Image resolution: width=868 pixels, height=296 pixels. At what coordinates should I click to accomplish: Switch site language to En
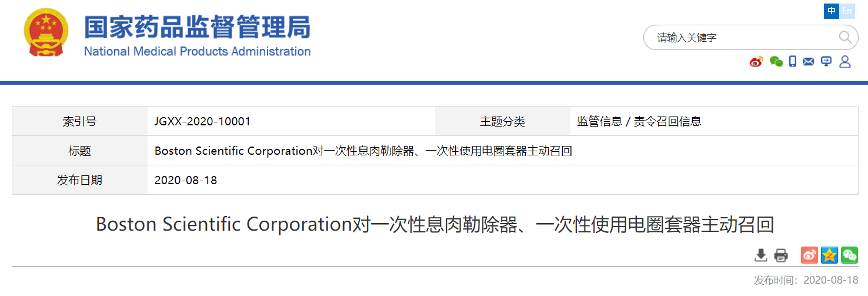point(847,11)
